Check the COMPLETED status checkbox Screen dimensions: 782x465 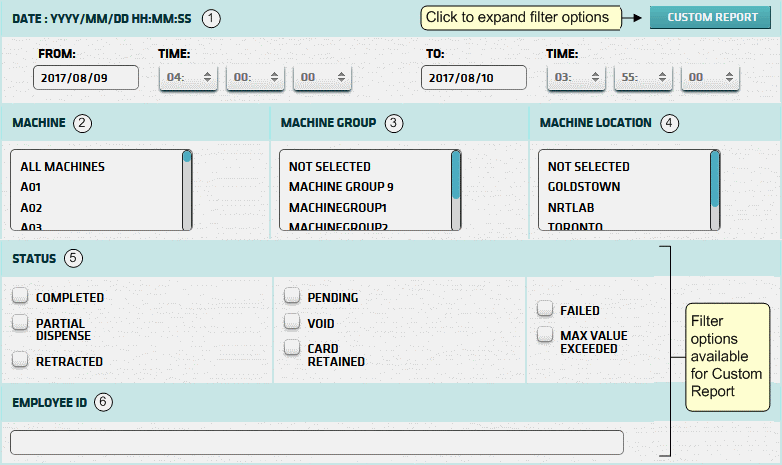point(20,297)
